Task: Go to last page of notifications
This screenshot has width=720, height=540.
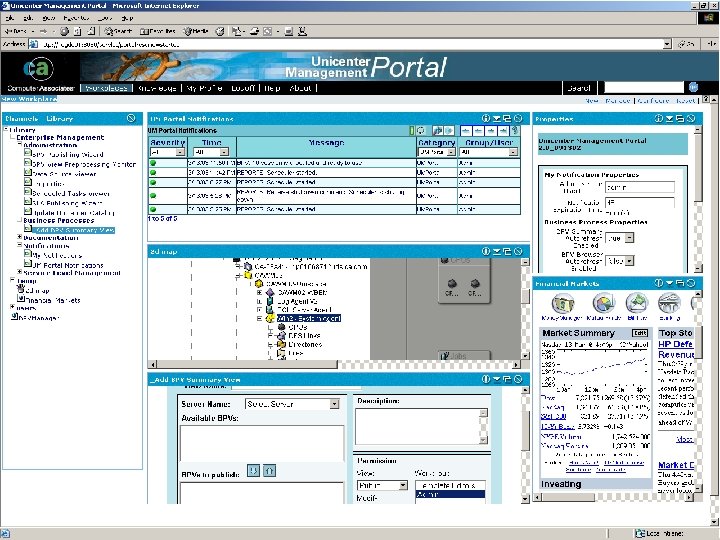Action: (x=503, y=131)
